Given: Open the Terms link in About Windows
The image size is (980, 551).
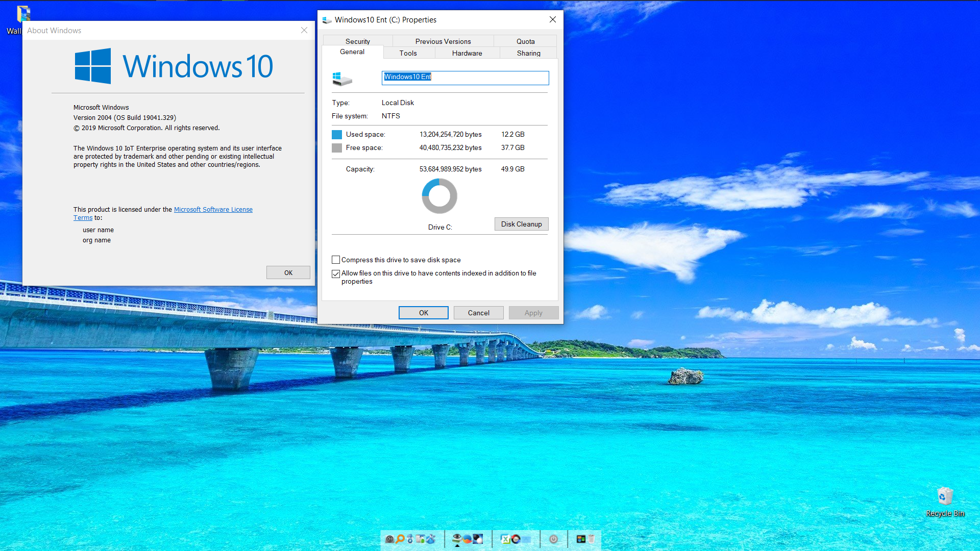Looking at the screenshot, I should [83, 217].
